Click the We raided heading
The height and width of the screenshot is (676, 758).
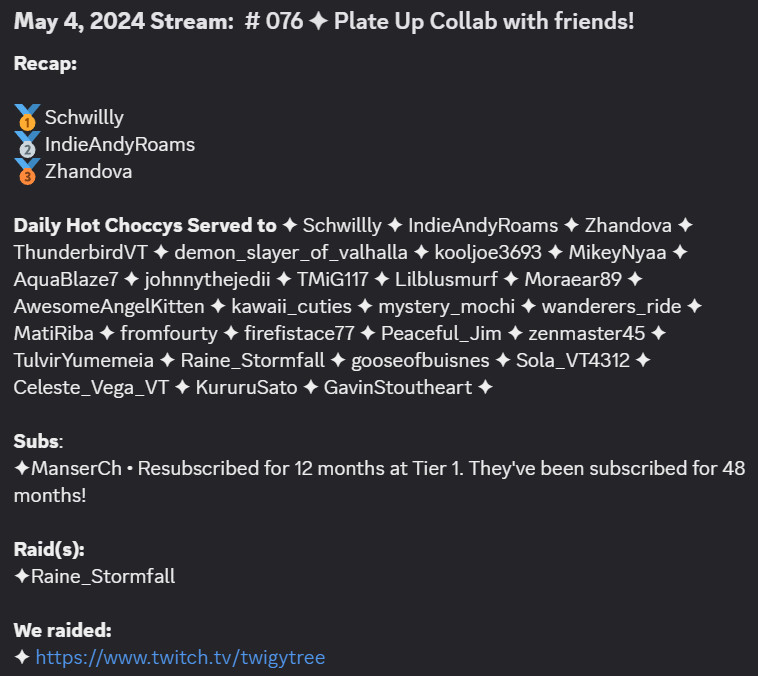[62, 630]
